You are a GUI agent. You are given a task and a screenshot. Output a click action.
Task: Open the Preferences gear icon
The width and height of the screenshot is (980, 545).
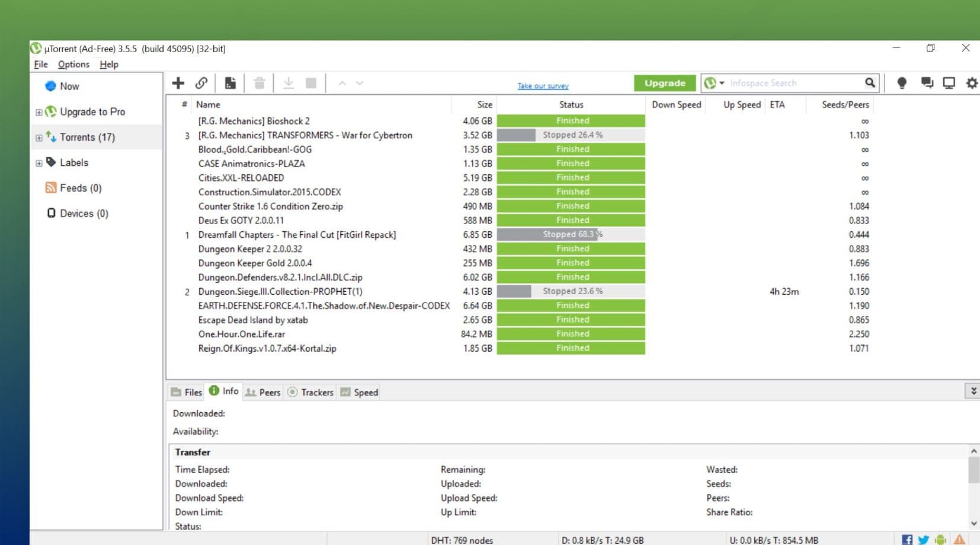pyautogui.click(x=971, y=83)
